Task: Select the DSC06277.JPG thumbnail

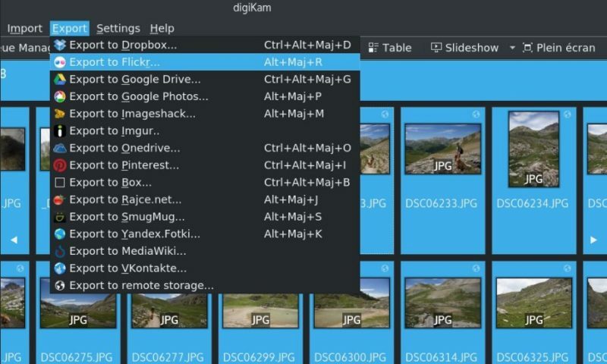Action: click(x=169, y=310)
